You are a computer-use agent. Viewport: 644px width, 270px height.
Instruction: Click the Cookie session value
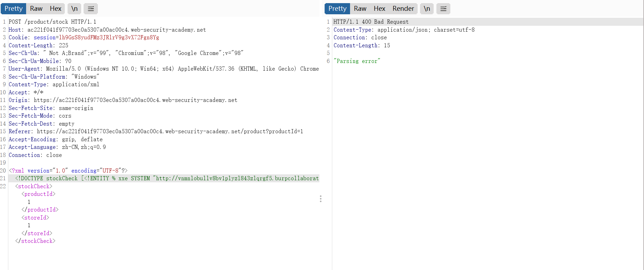tap(109, 37)
